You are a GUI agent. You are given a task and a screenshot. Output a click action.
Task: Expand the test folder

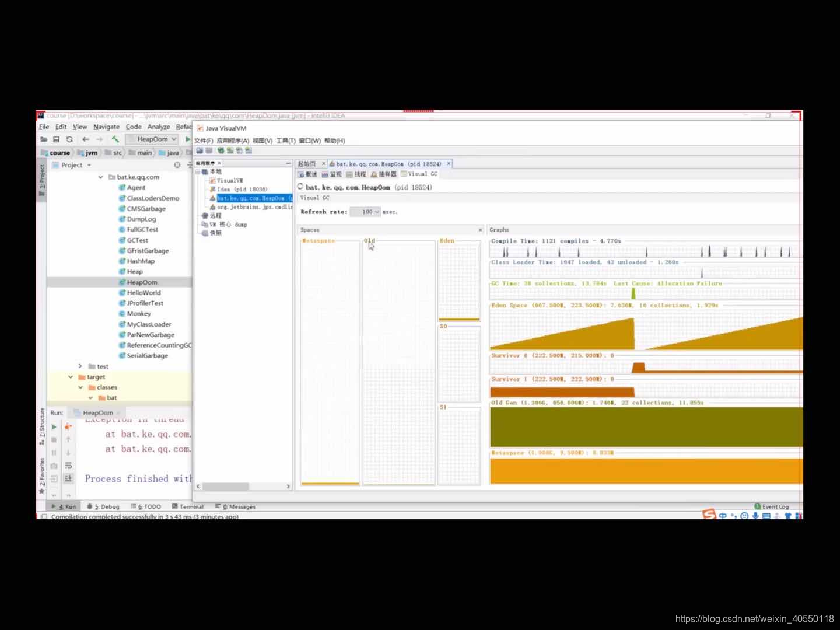[80, 366]
